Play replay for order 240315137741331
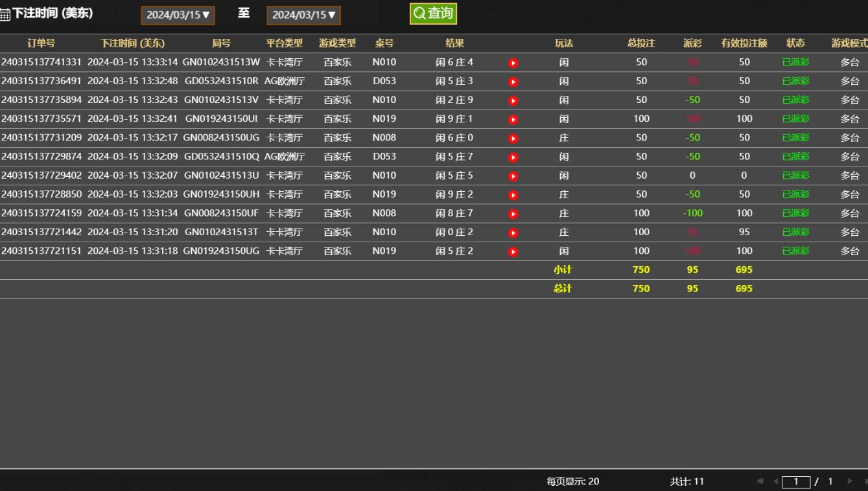The height and width of the screenshot is (491, 868). coord(513,63)
